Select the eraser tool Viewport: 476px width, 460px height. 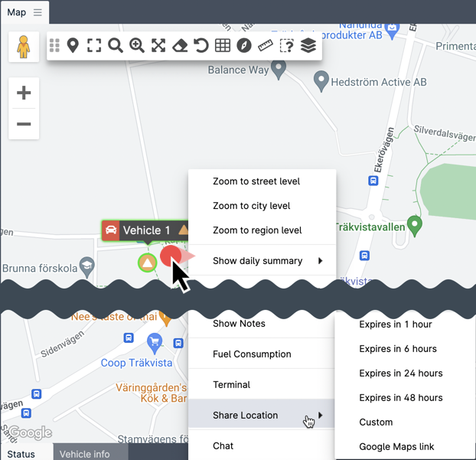tap(180, 46)
